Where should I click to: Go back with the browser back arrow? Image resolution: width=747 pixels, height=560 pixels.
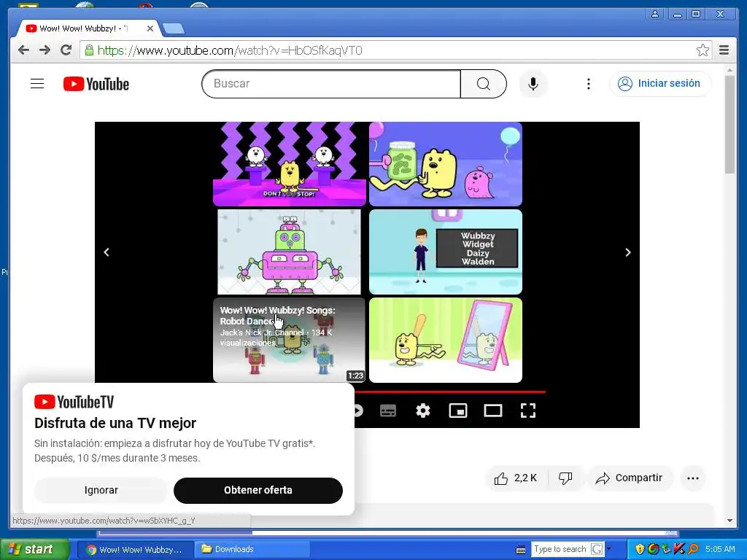tap(23, 50)
